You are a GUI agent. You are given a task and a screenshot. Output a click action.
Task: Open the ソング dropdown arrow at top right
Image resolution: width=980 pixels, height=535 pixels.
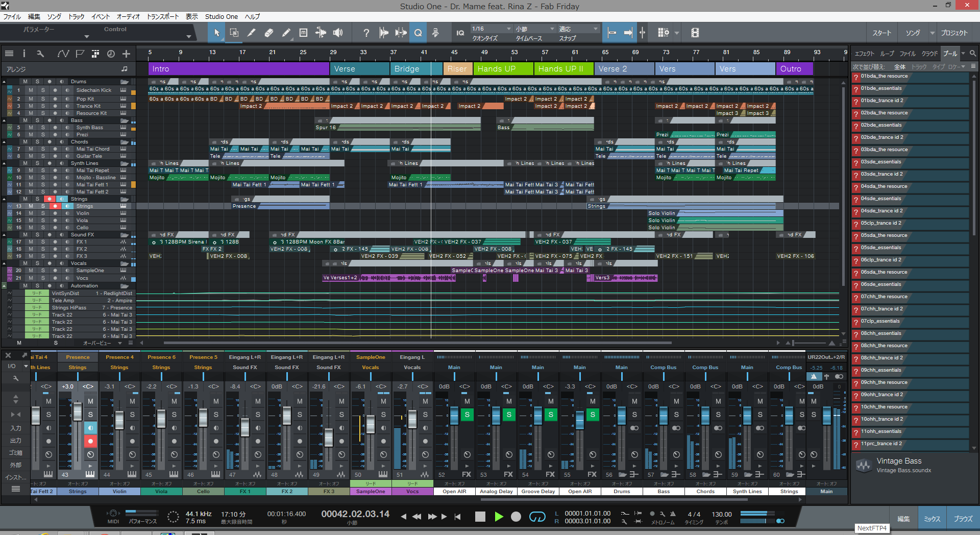pyautogui.click(x=932, y=33)
